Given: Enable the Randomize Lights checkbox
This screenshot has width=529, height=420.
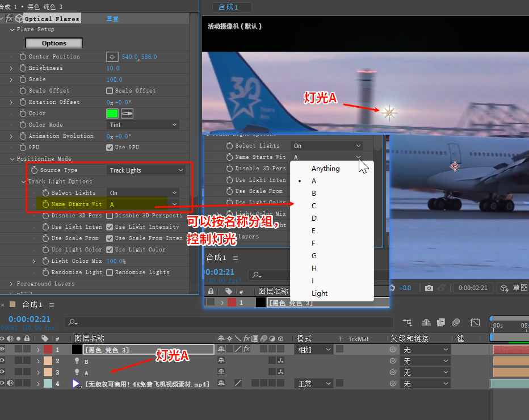Looking at the screenshot, I should pyautogui.click(x=110, y=272).
